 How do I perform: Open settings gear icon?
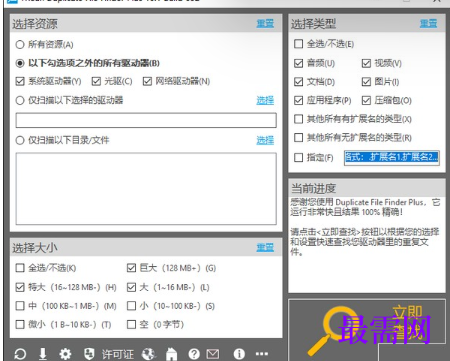point(65,354)
